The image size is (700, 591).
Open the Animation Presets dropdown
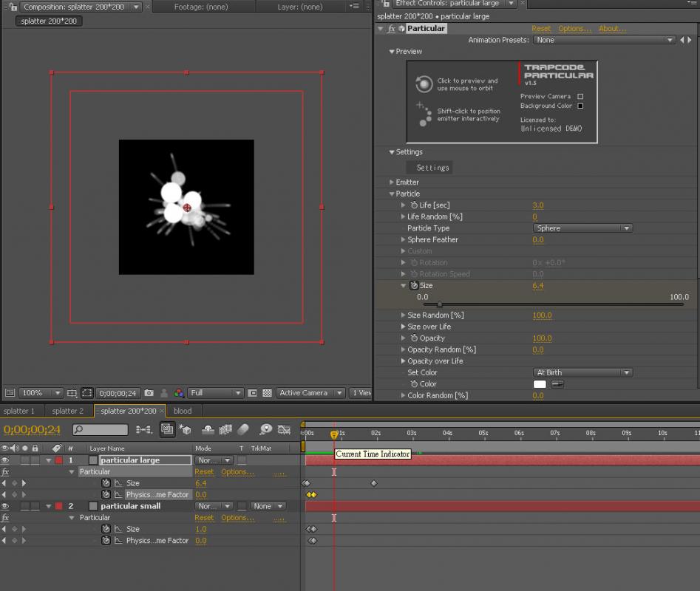[605, 40]
